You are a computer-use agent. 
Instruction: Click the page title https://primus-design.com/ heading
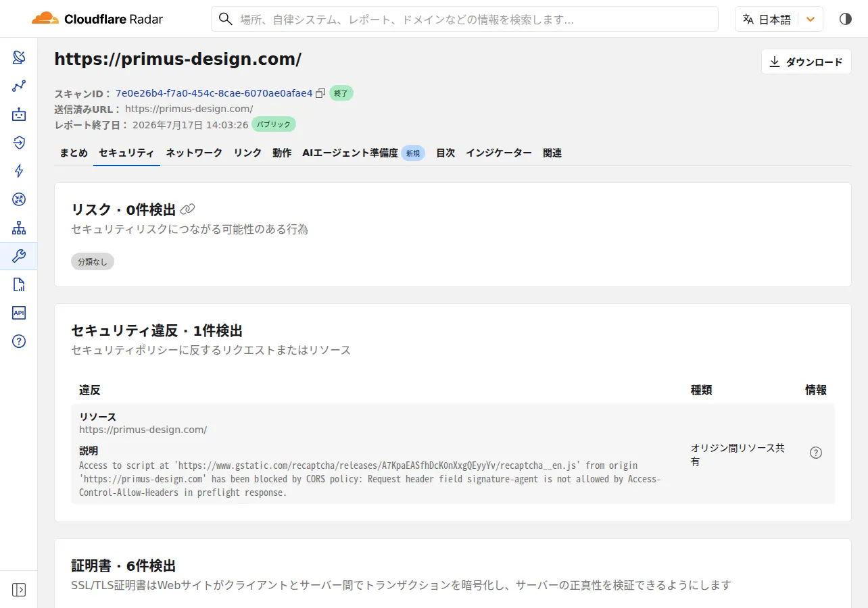coord(178,59)
